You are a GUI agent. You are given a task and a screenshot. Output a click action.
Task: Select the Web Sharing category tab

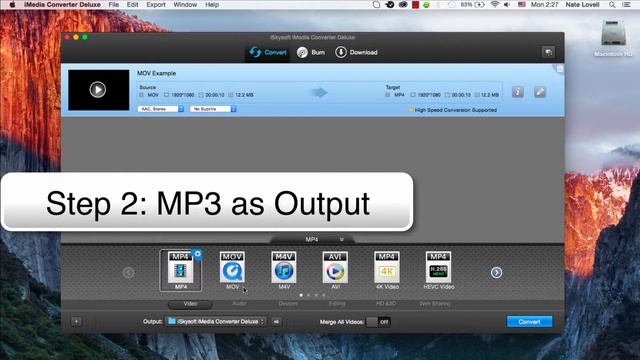click(435, 304)
